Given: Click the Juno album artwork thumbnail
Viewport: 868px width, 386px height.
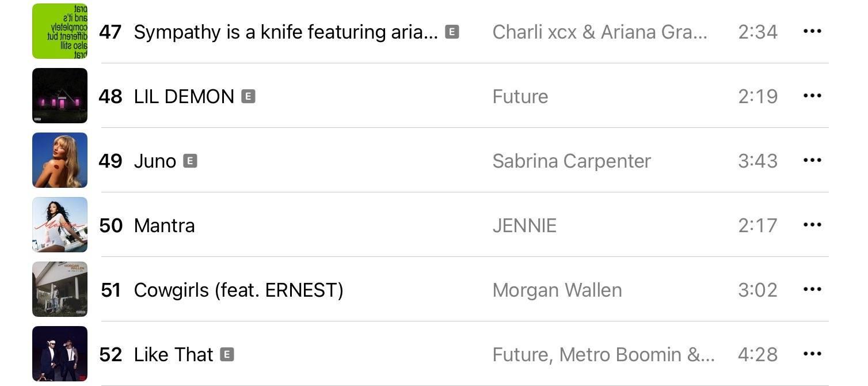Looking at the screenshot, I should 60,160.
